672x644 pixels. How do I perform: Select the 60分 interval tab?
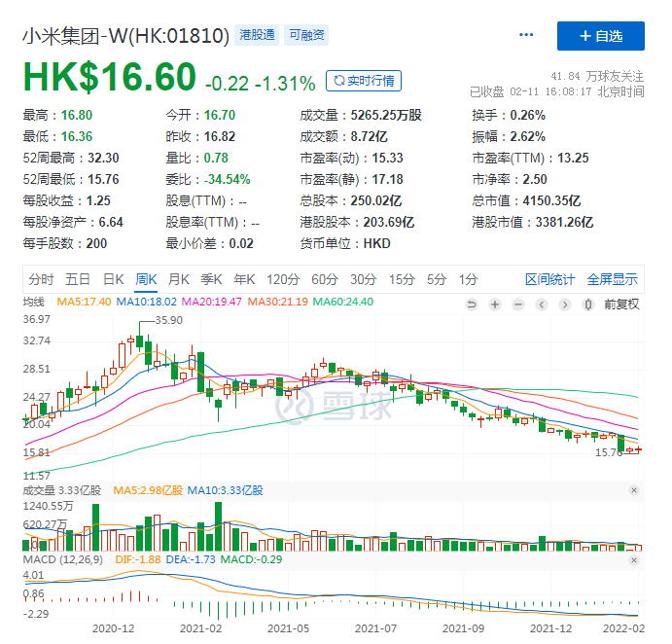coord(324,279)
